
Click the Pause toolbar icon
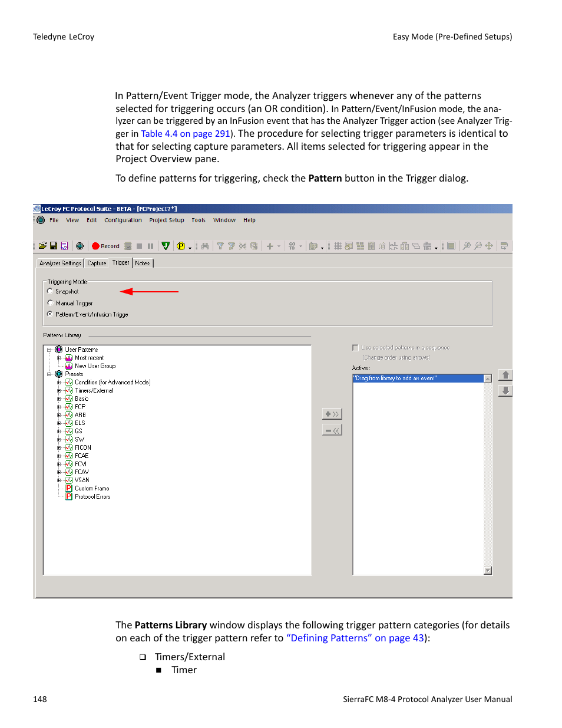point(150,246)
